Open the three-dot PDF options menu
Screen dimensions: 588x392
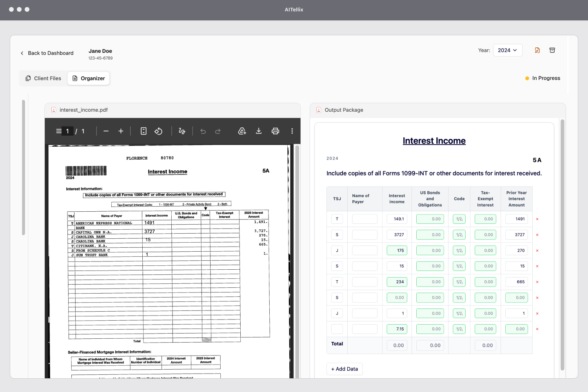pyautogui.click(x=292, y=131)
